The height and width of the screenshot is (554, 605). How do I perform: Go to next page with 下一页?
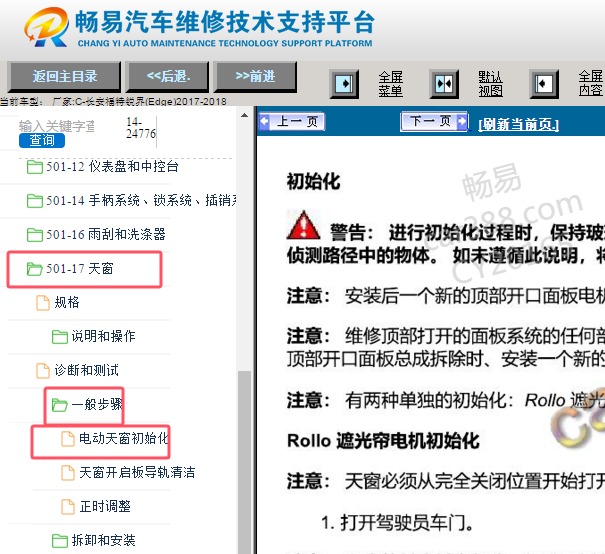coord(434,122)
